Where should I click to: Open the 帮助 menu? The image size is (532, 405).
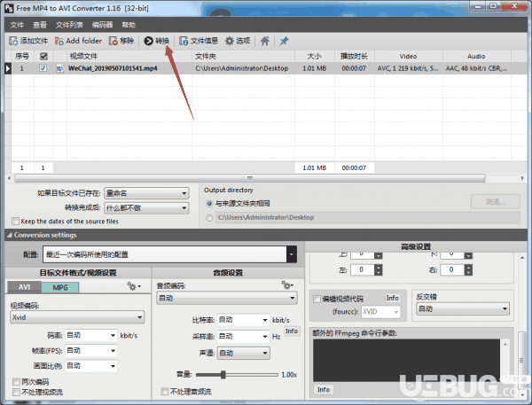pos(129,25)
